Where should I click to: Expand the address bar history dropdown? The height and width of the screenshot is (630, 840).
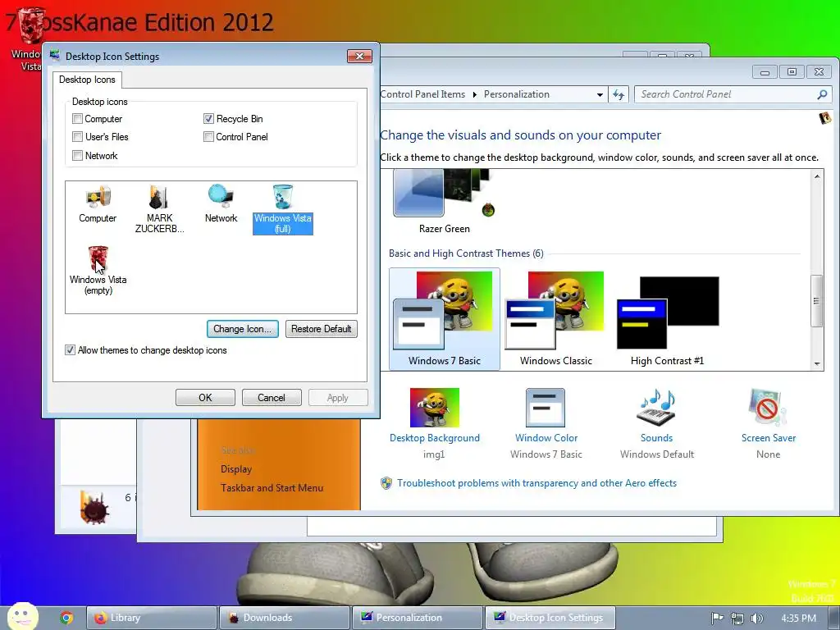(600, 95)
